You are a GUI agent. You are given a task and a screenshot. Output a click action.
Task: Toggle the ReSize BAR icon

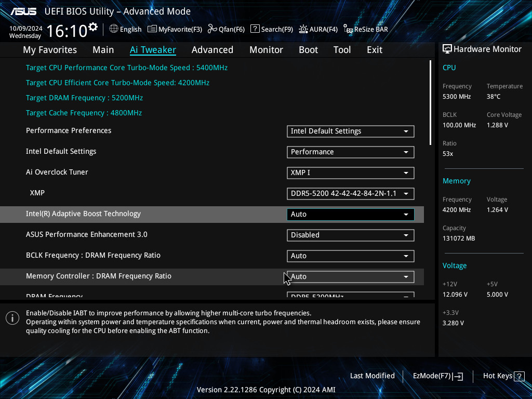348,29
